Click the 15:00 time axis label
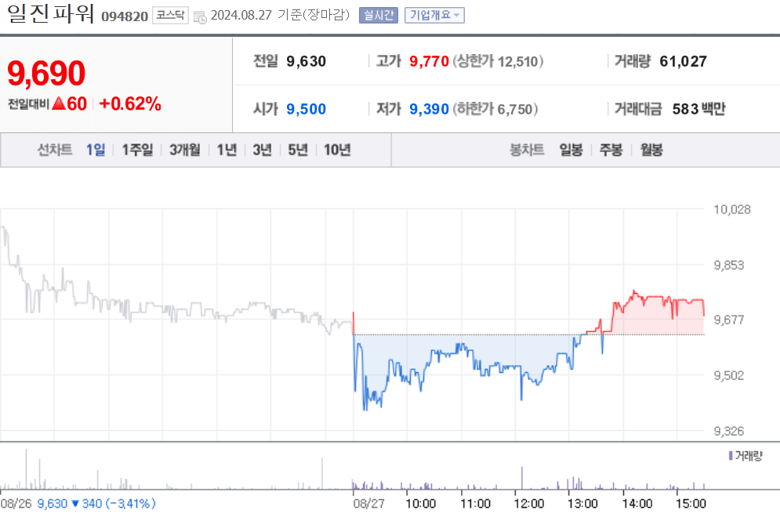780x532 pixels. [691, 504]
